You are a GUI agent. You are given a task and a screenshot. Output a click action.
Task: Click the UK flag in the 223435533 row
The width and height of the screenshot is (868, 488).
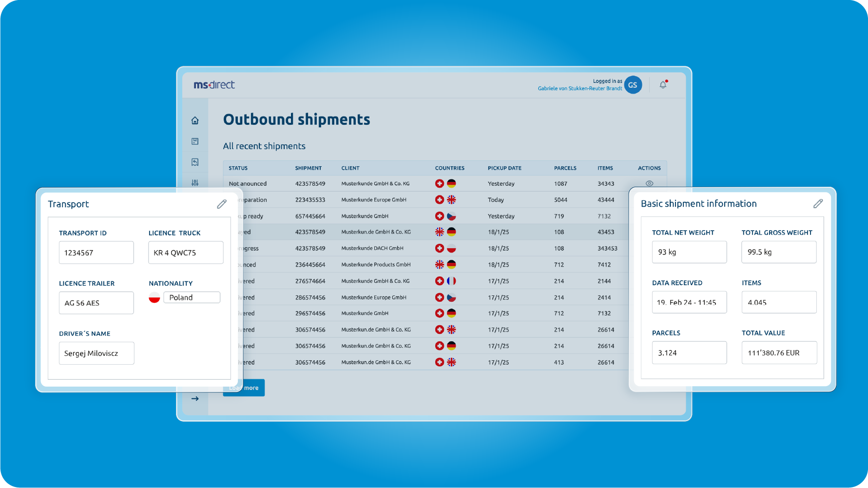451,200
